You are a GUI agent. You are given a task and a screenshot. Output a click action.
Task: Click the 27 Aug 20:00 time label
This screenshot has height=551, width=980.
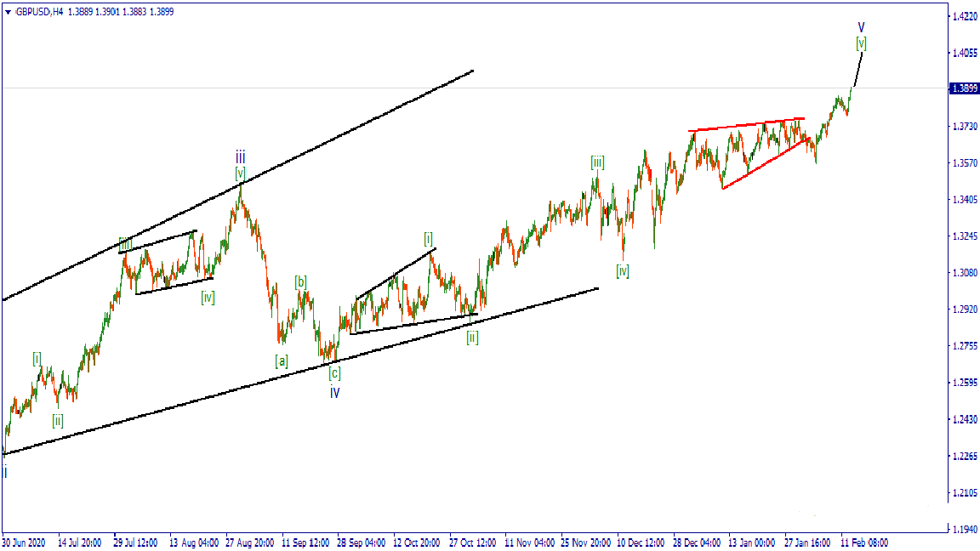pyautogui.click(x=249, y=542)
